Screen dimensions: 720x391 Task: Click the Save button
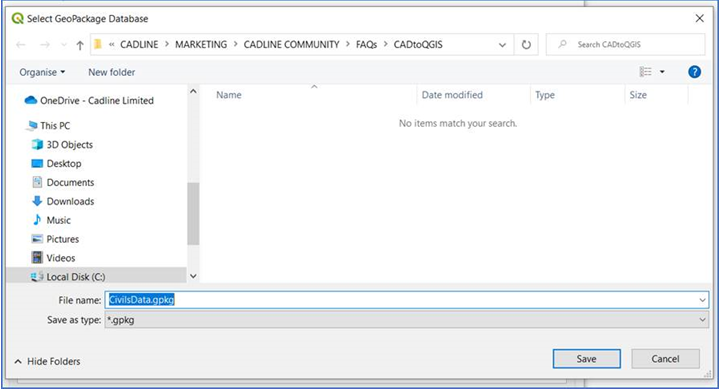click(586, 359)
